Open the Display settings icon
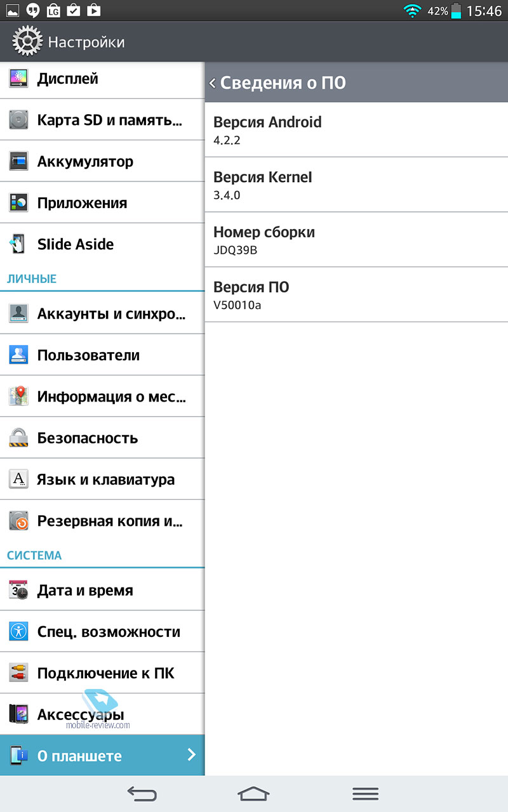The width and height of the screenshot is (508, 812). [x=18, y=79]
